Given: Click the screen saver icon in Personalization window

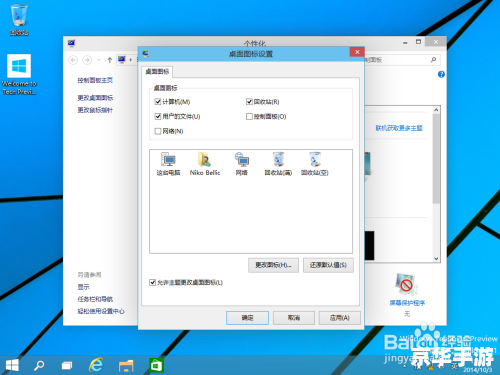Looking at the screenshot, I should 406,284.
